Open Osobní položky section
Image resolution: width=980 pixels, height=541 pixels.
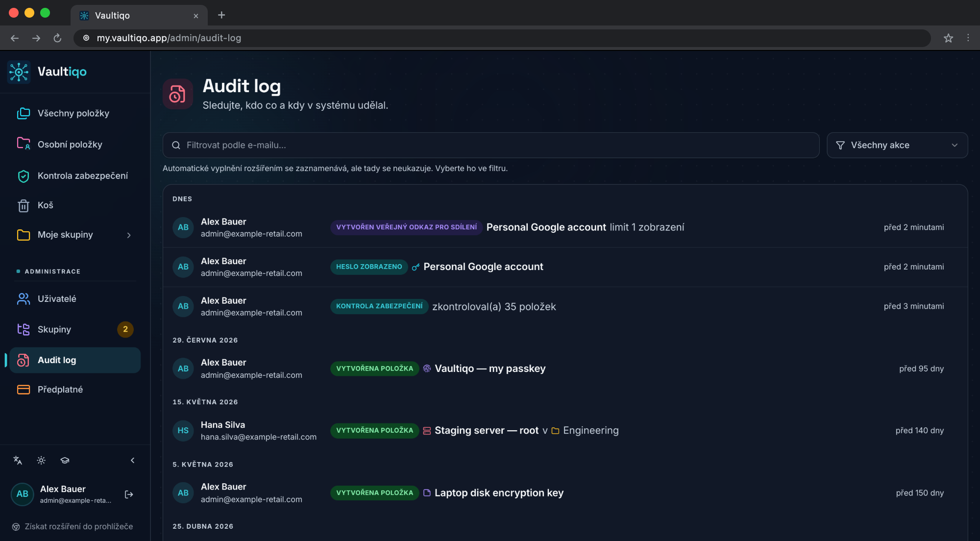pos(75,145)
